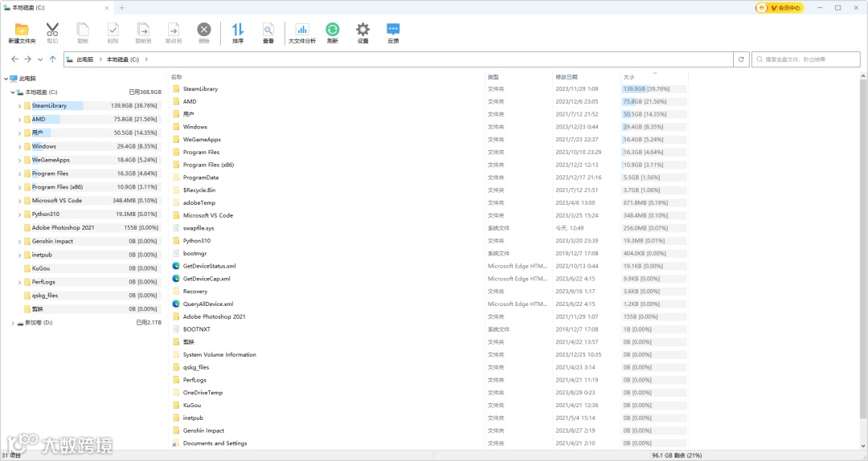Click 本地磁盘 (C:) in the address breadcrumb
Screen dimensions: 868x461
pyautogui.click(x=123, y=59)
